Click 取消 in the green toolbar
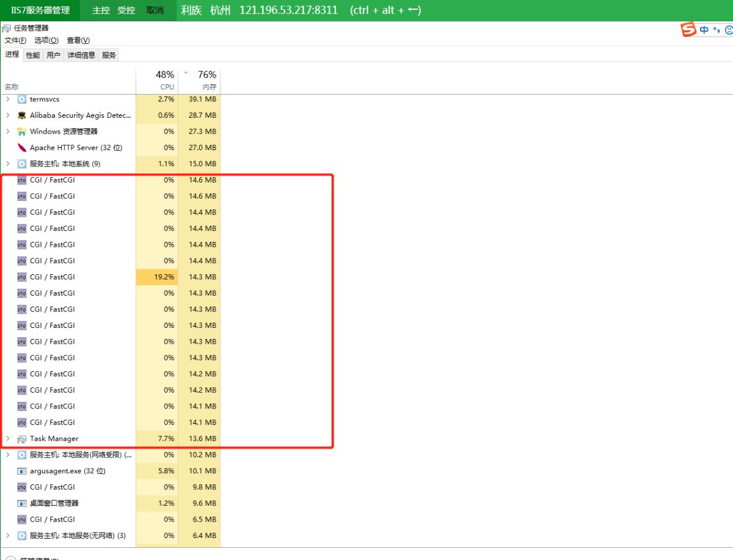 tap(155, 10)
